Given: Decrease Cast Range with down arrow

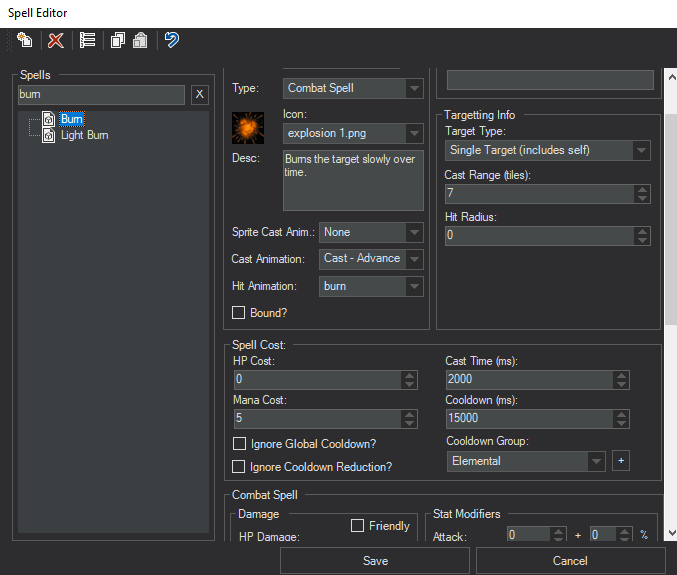Looking at the screenshot, I should [x=642, y=198].
